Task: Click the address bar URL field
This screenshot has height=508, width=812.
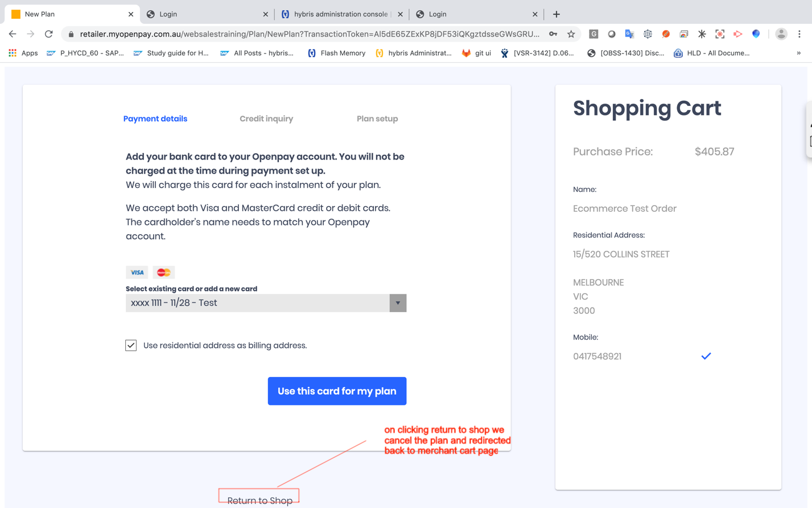Action: point(309,34)
